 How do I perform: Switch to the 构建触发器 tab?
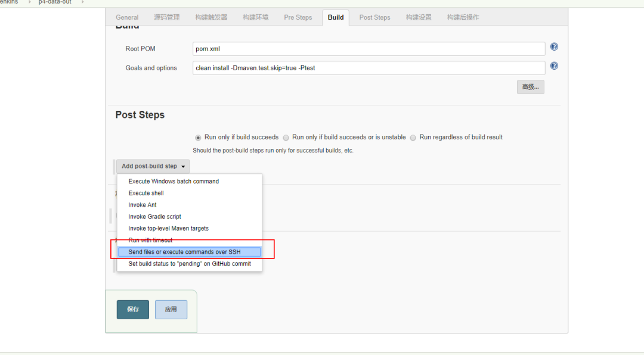(211, 17)
